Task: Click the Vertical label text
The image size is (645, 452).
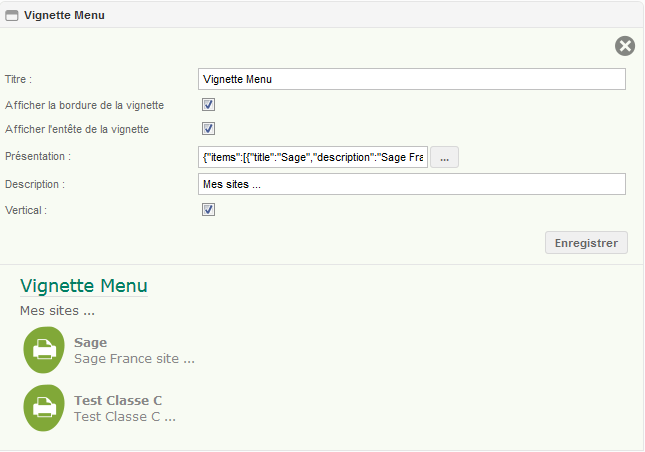Action: click(26, 210)
